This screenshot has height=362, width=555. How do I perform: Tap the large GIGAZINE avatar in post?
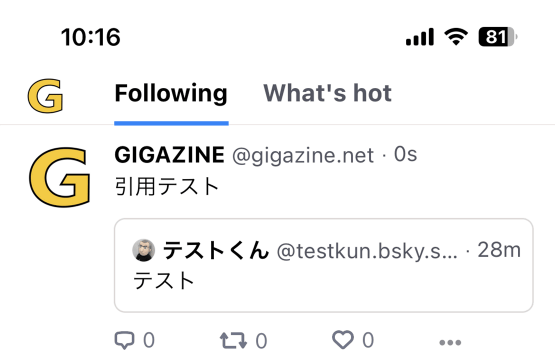[59, 177]
